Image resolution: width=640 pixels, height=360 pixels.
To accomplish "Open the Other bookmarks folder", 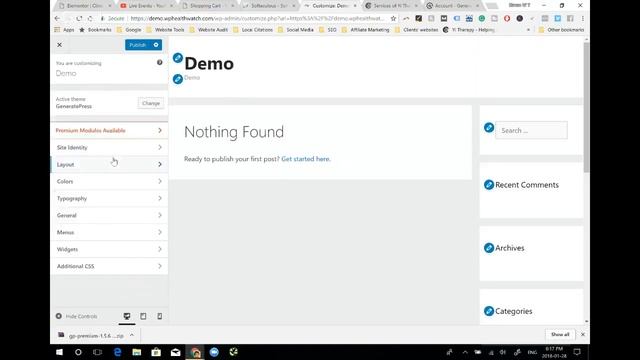I will pyautogui.click(x=562, y=30).
